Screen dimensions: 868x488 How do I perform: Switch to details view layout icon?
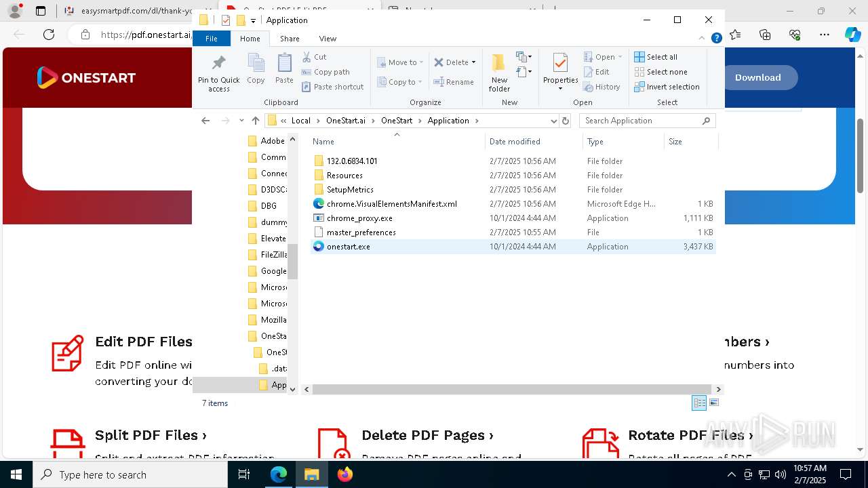(699, 403)
